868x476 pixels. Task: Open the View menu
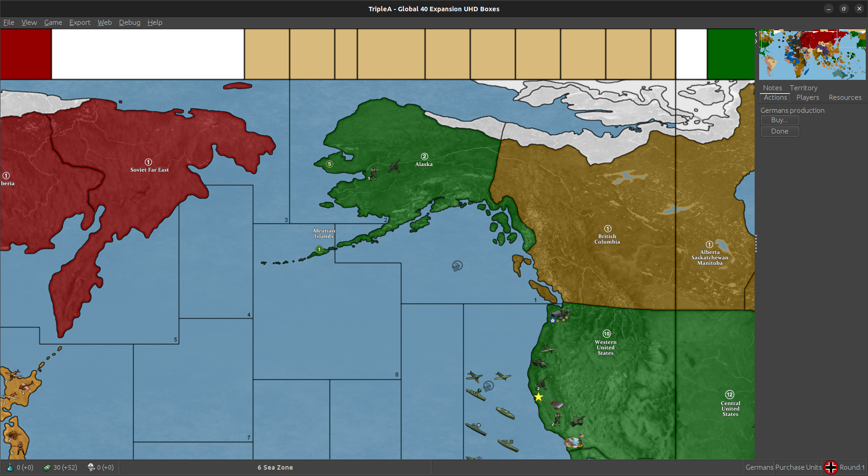(x=29, y=23)
